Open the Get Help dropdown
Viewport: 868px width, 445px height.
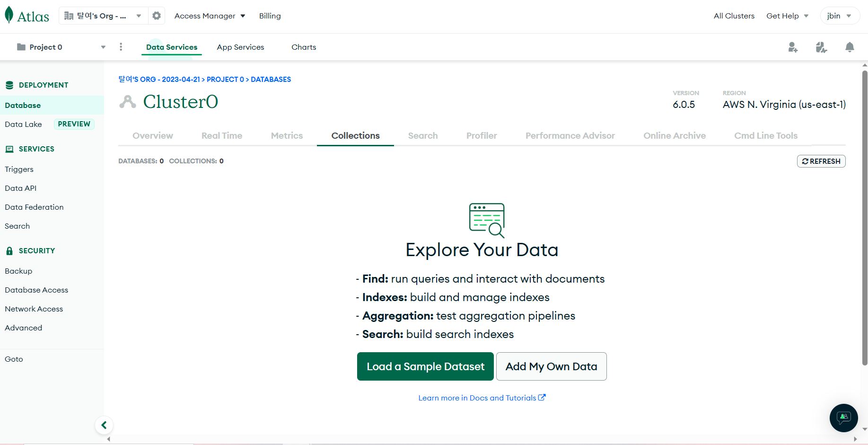coord(788,16)
